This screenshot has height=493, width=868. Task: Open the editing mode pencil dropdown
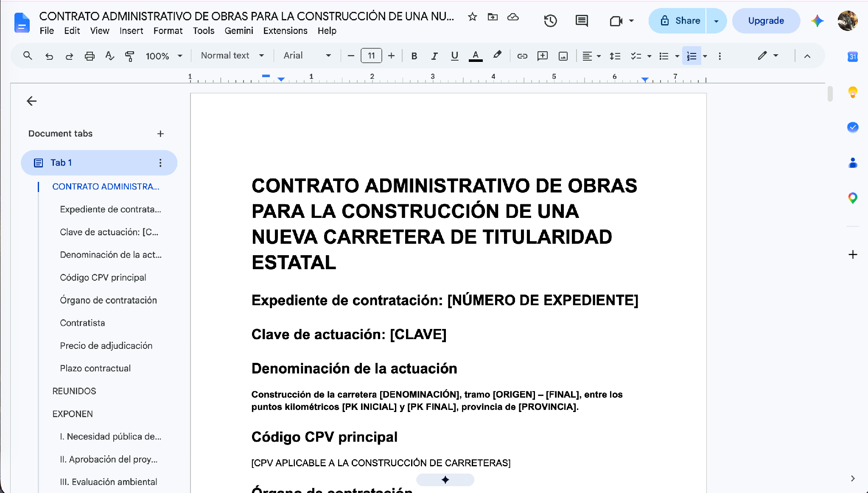(768, 56)
